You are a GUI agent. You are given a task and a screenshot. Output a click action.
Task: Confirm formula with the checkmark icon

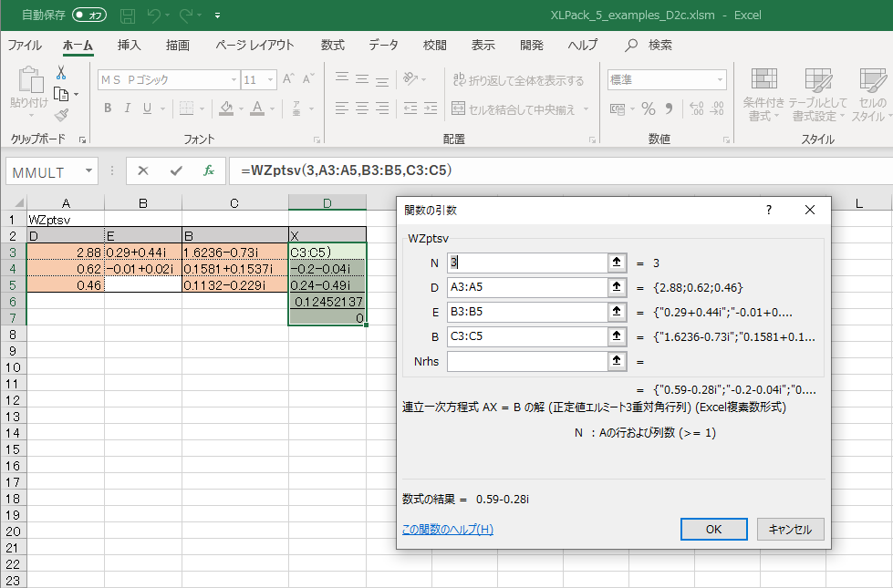(x=176, y=170)
